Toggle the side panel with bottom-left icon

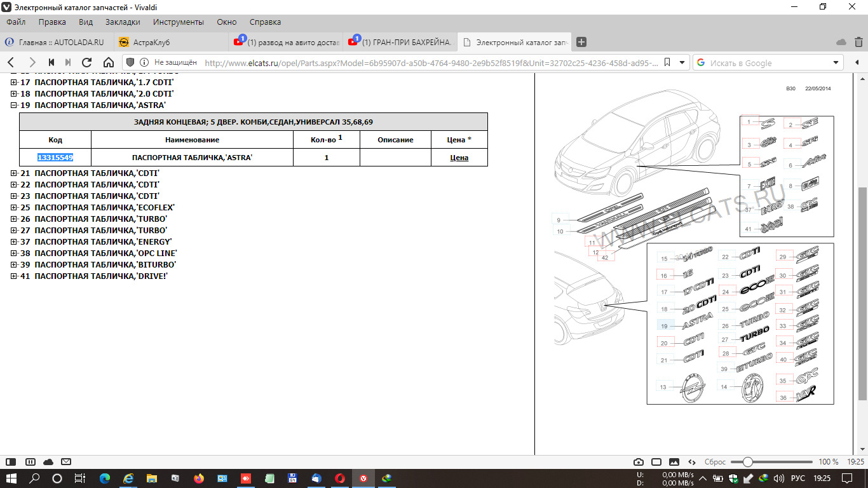[11, 462]
